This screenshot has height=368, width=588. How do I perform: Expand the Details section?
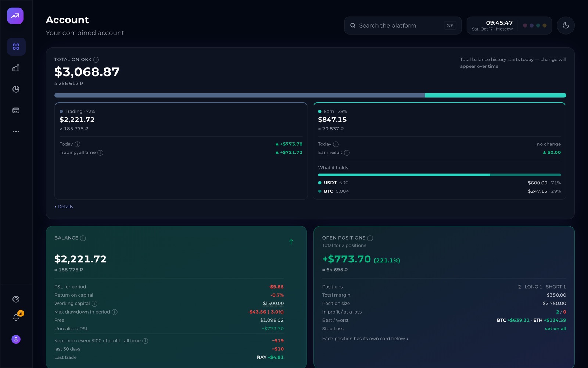tap(64, 207)
